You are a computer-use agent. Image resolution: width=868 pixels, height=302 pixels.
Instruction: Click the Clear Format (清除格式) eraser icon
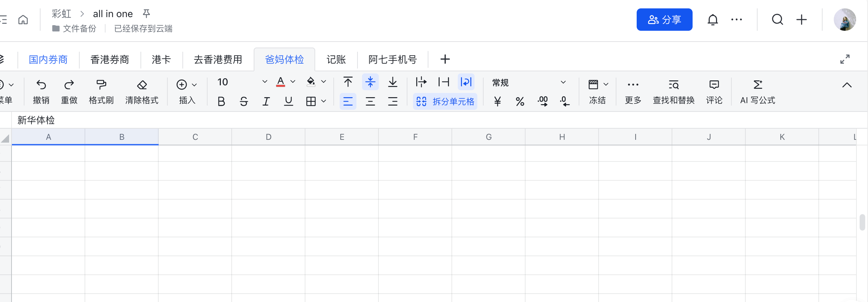pos(142,85)
